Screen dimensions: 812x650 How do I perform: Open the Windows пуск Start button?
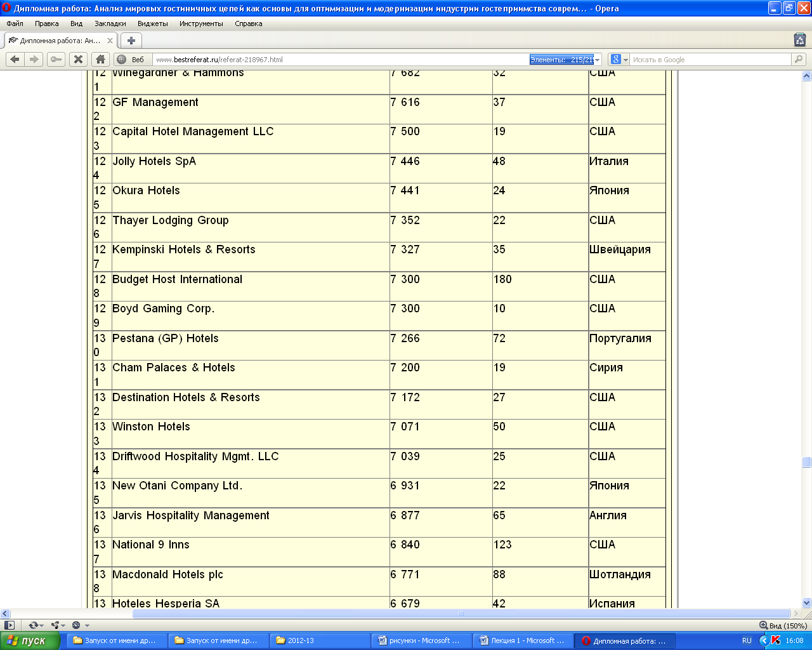pyautogui.click(x=30, y=640)
